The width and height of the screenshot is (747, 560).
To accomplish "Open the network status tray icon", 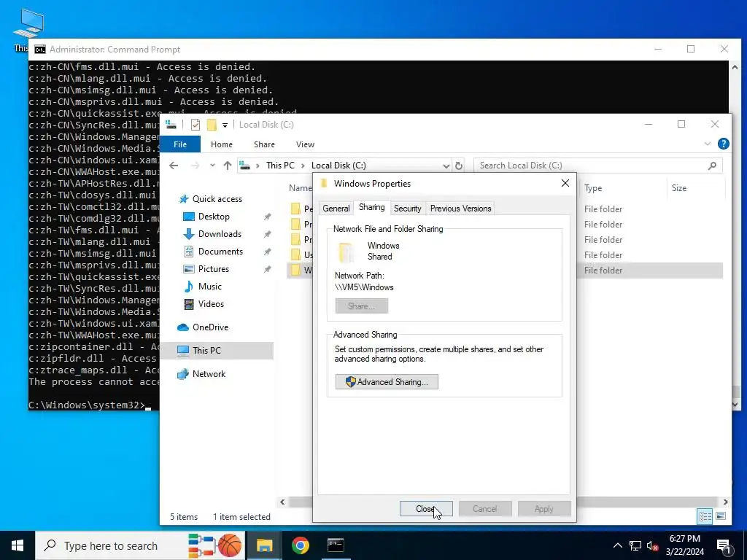I will coord(635,545).
